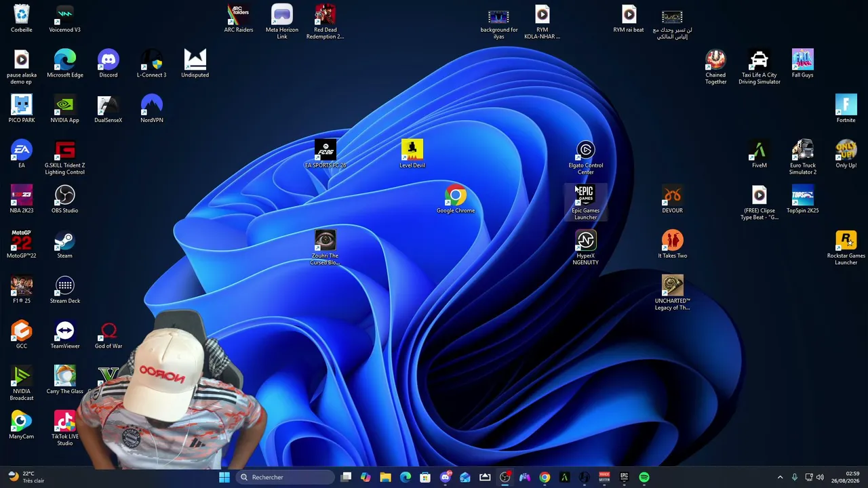868x488 pixels.
Task: Open Microsoft Store from the taskbar
Action: pos(425,477)
